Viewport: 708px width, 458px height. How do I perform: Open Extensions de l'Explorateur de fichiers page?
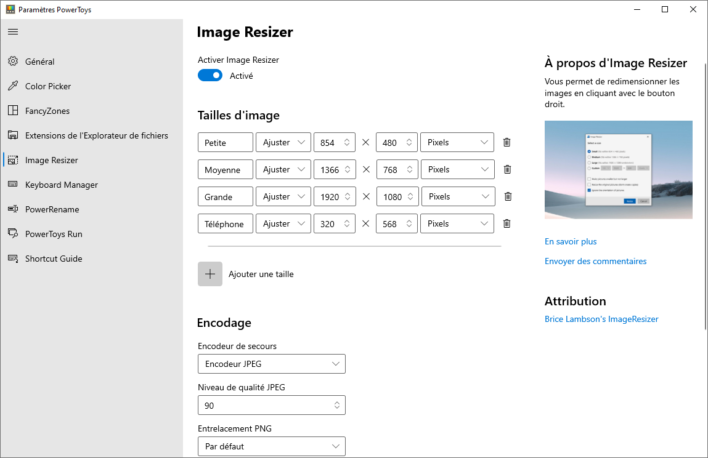click(97, 136)
